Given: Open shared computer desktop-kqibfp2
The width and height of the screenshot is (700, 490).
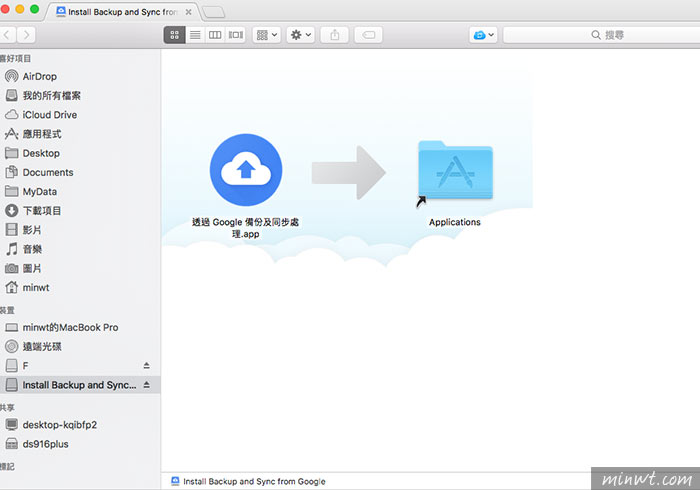Looking at the screenshot, I should coord(80,424).
